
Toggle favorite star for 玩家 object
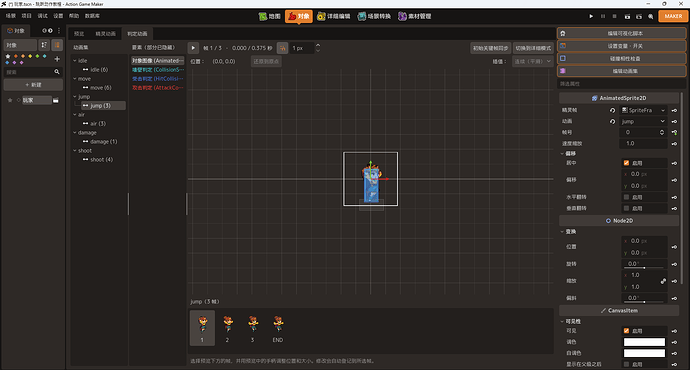[10, 100]
